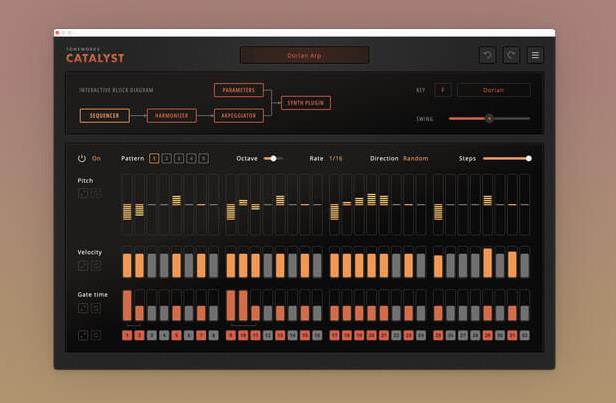Click the first small icon under Gate time
Screen dimensions: 616x403
[83, 308]
